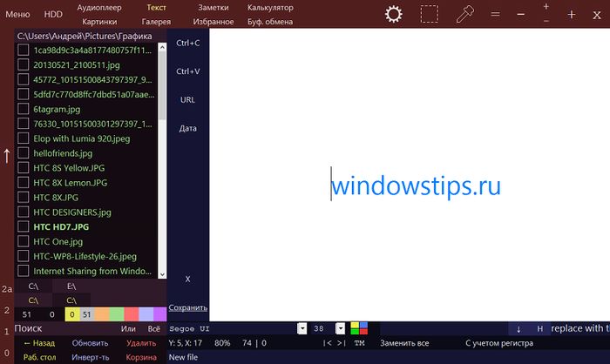The width and height of the screenshot is (610, 364).
Task: Click the TM symbol button
Action: (x=360, y=343)
